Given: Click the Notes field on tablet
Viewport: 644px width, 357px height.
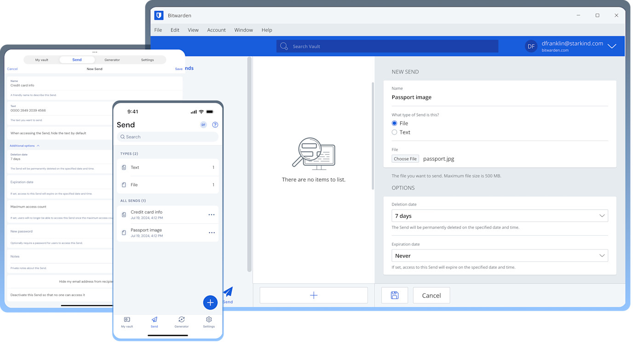Looking at the screenshot, I should click(60, 257).
